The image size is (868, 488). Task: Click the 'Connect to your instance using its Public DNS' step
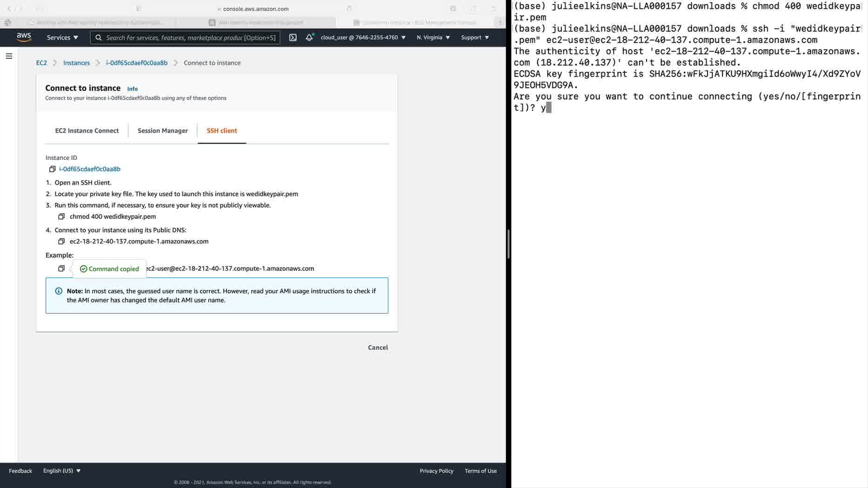click(x=120, y=230)
